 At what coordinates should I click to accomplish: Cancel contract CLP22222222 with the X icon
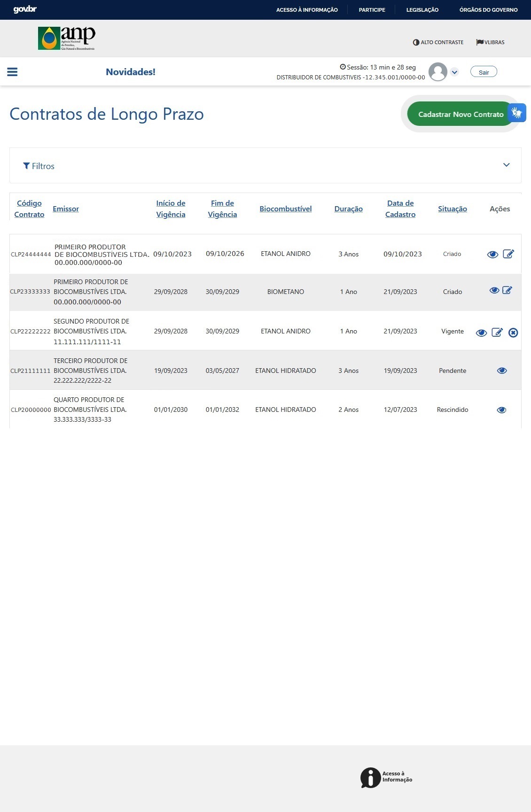coord(513,333)
